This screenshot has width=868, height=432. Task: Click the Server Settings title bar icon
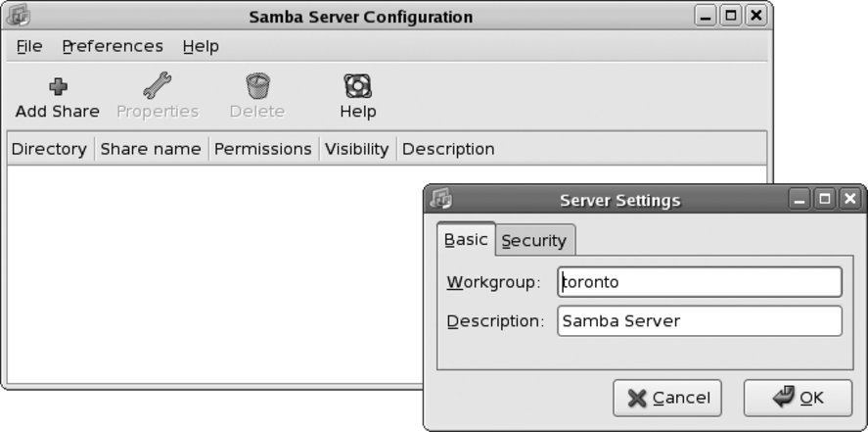[442, 200]
